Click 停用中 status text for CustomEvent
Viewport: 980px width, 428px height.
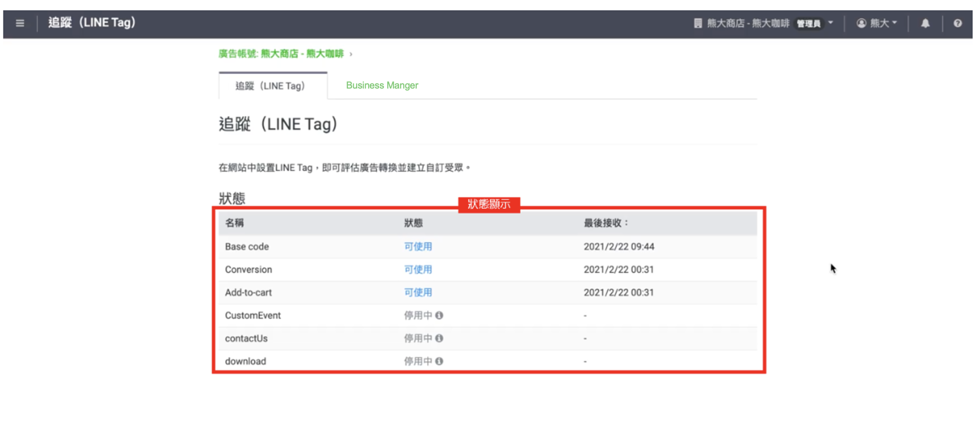pos(418,315)
